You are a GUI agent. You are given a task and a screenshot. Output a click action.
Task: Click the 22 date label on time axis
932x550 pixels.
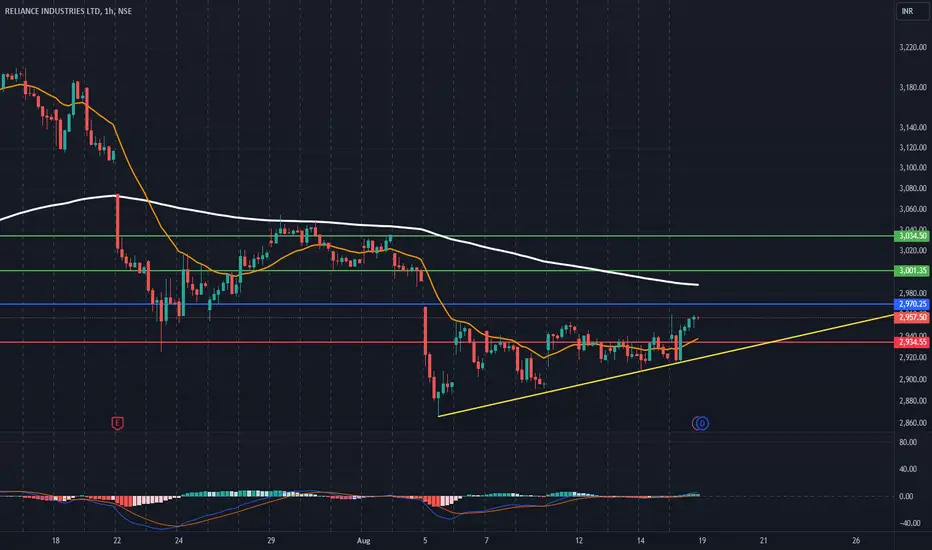(117, 540)
